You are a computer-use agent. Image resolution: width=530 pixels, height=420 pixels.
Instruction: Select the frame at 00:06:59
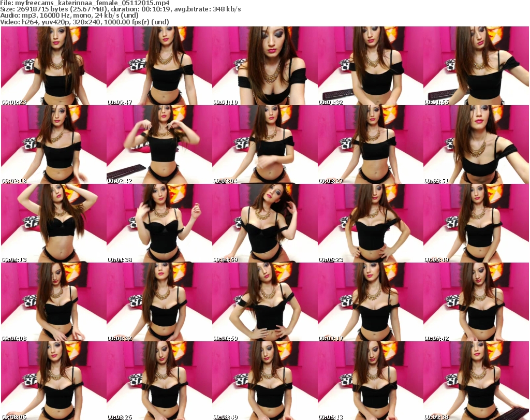[x=264, y=302]
